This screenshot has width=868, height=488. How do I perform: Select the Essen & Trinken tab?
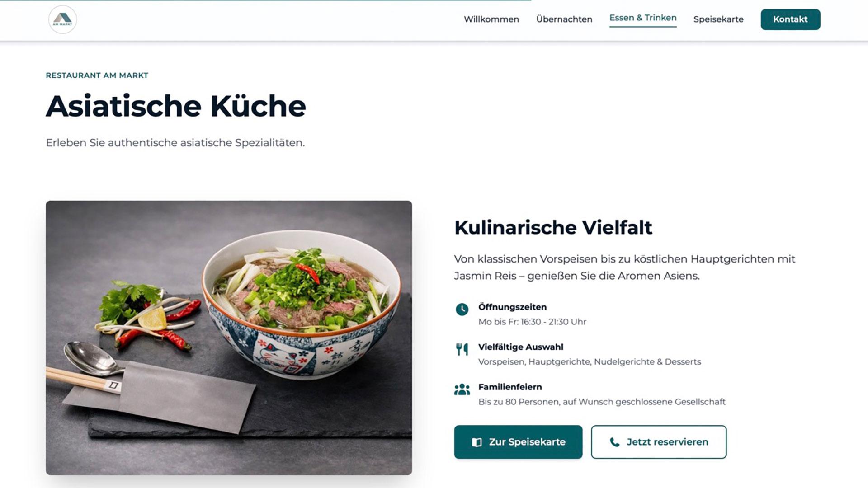643,18
